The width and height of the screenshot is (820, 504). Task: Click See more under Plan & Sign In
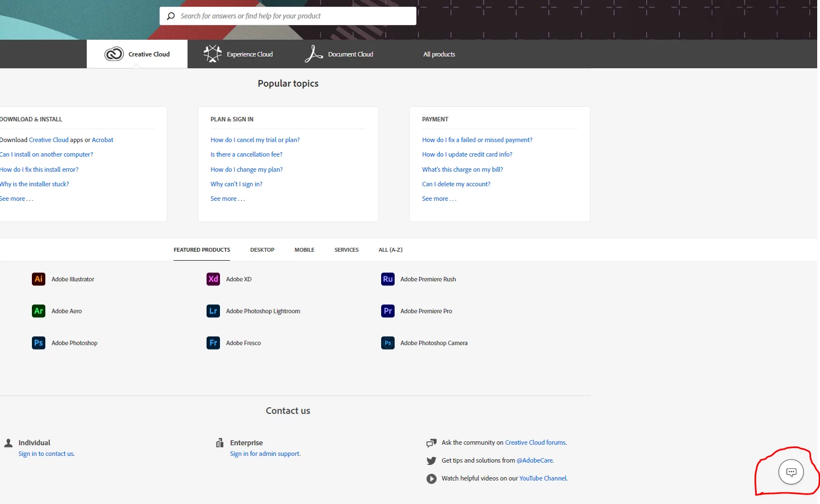[x=227, y=199]
